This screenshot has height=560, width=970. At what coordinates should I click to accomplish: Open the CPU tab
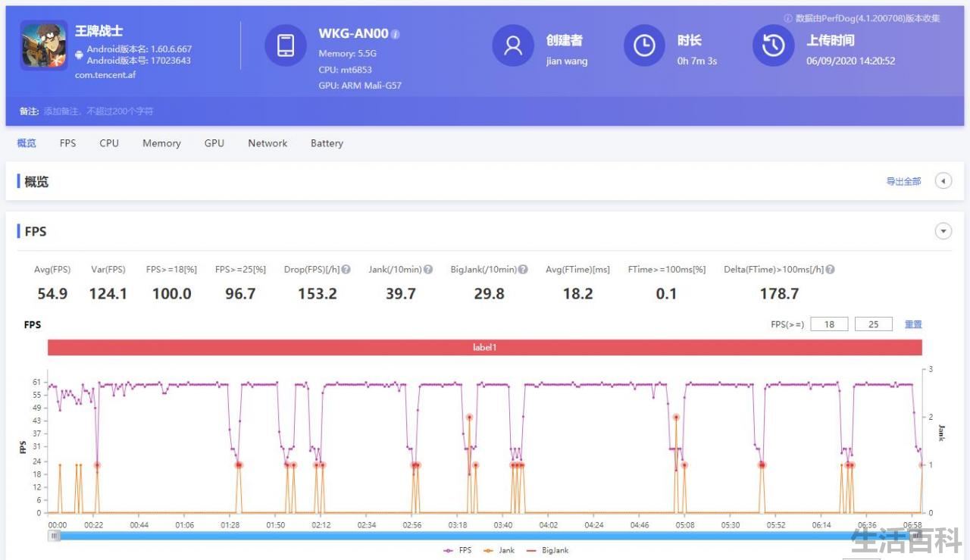(x=109, y=143)
